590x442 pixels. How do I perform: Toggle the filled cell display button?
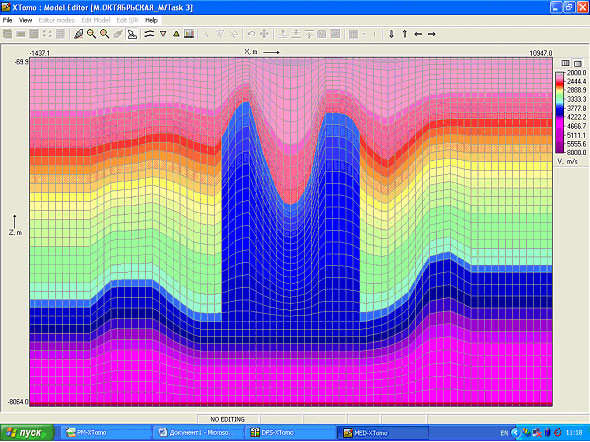[578, 63]
